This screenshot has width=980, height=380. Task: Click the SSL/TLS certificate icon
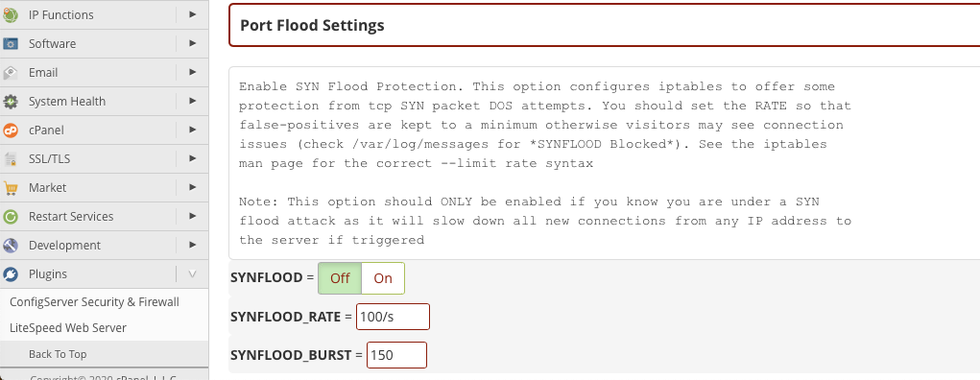click(x=10, y=158)
